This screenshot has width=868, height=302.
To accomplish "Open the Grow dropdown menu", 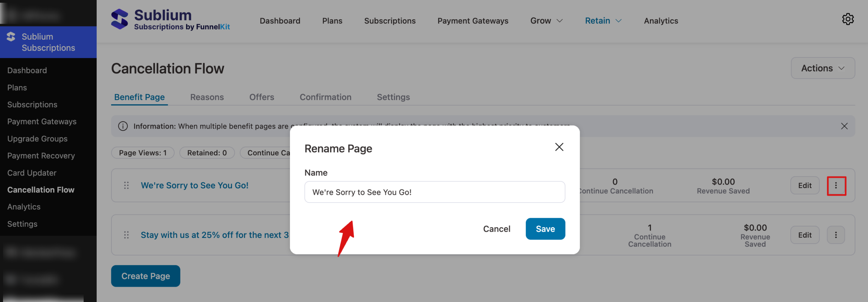I will pyautogui.click(x=546, y=21).
